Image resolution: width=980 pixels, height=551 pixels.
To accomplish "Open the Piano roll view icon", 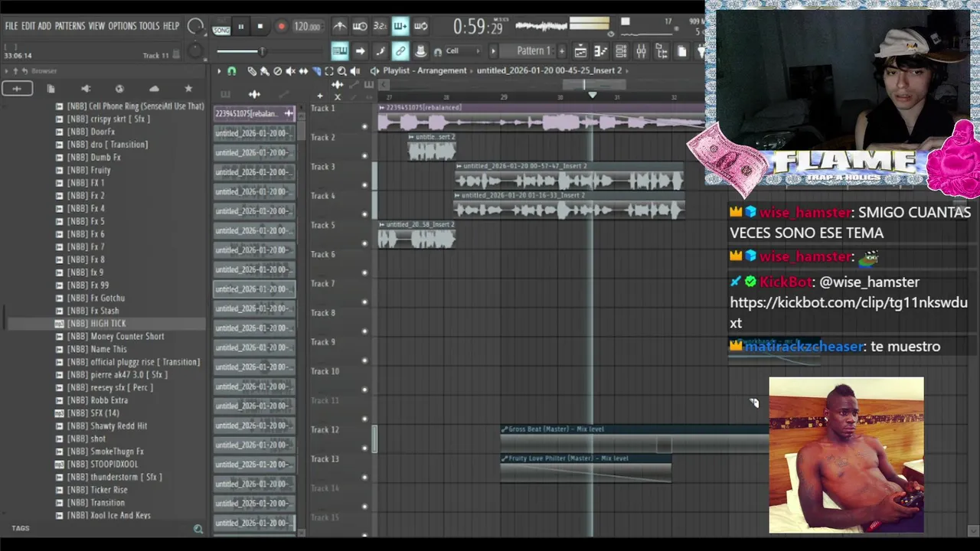I will click(x=601, y=51).
